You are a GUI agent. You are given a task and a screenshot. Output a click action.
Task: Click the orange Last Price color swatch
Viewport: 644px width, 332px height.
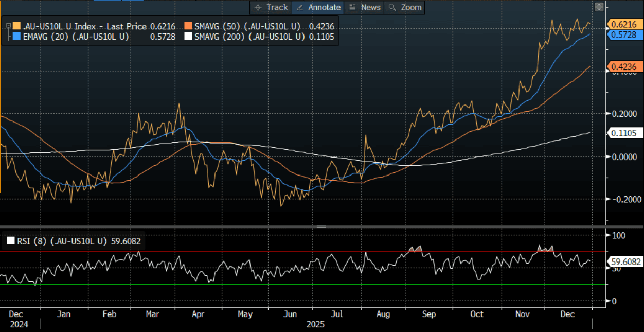pos(16,26)
